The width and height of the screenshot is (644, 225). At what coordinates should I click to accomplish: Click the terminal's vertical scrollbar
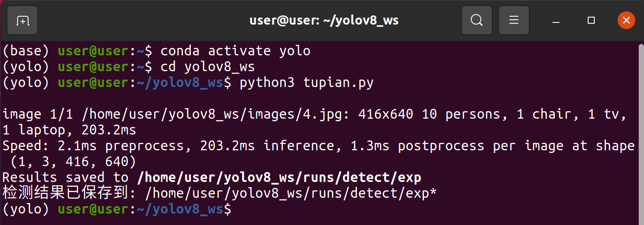641,133
